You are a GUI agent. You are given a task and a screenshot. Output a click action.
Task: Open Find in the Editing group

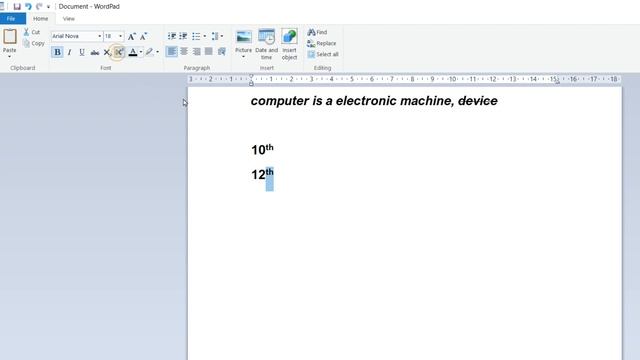tap(317, 32)
